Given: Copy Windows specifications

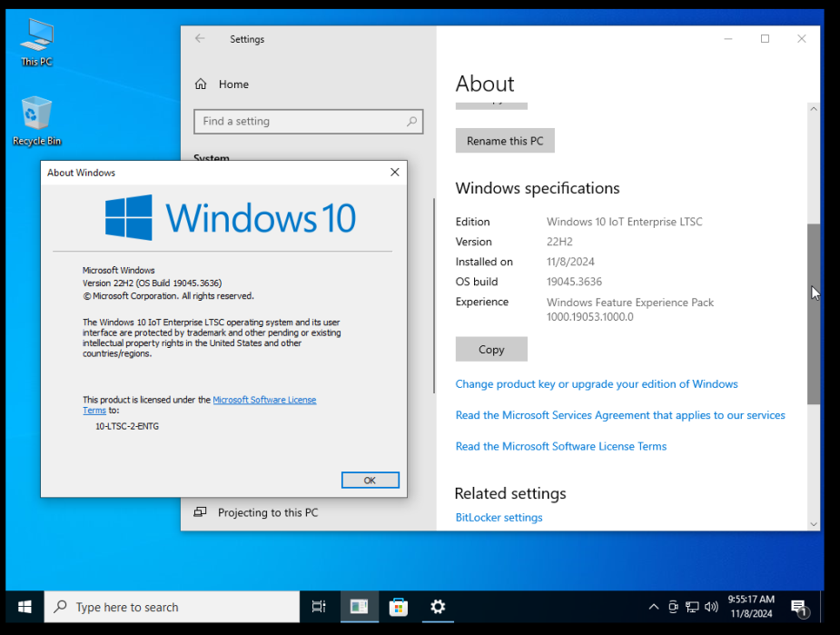Looking at the screenshot, I should tap(491, 350).
